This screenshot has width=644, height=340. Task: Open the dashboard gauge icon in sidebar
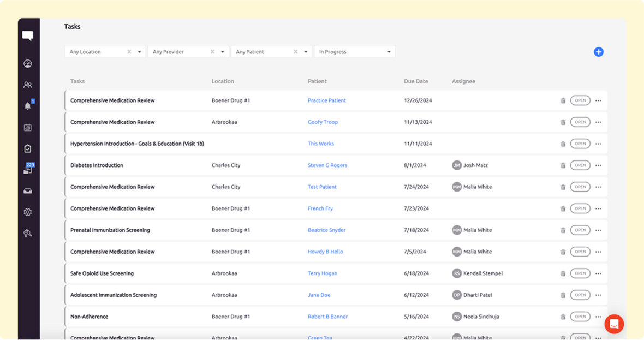28,64
